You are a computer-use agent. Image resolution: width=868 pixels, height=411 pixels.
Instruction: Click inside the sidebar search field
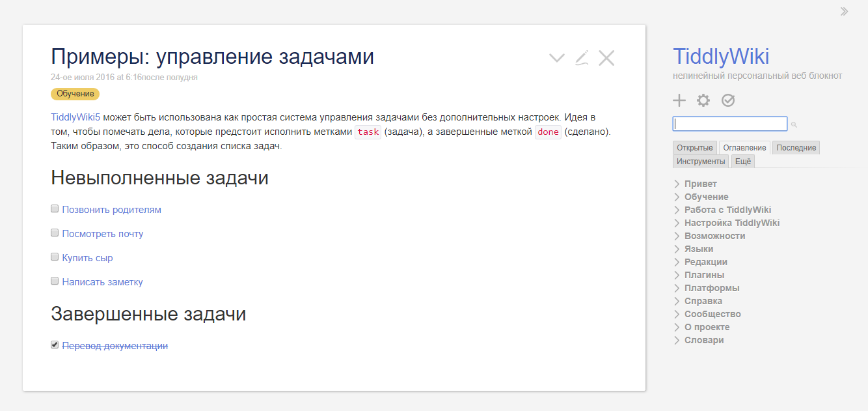point(729,123)
